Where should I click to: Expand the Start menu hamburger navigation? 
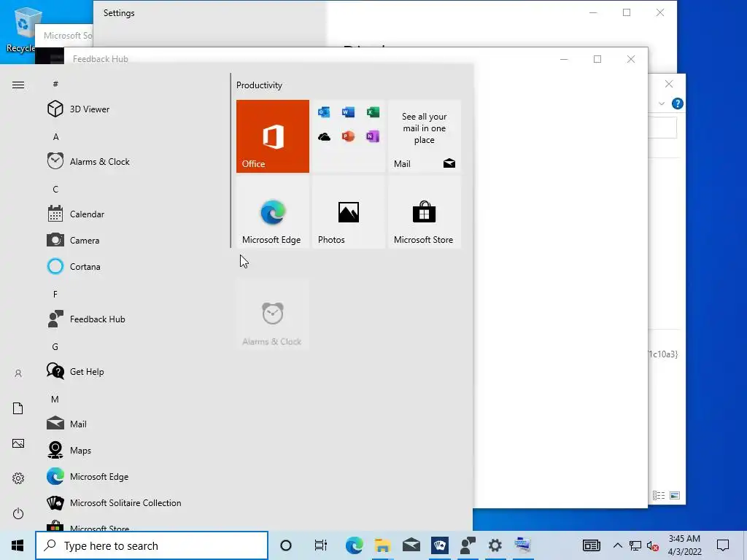click(18, 85)
